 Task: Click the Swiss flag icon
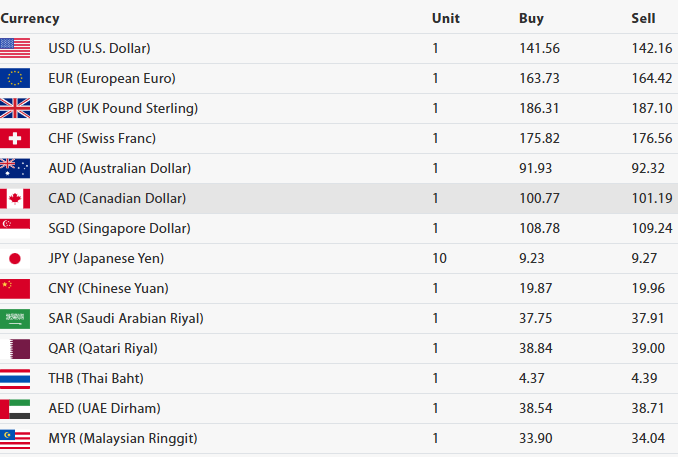click(x=15, y=138)
